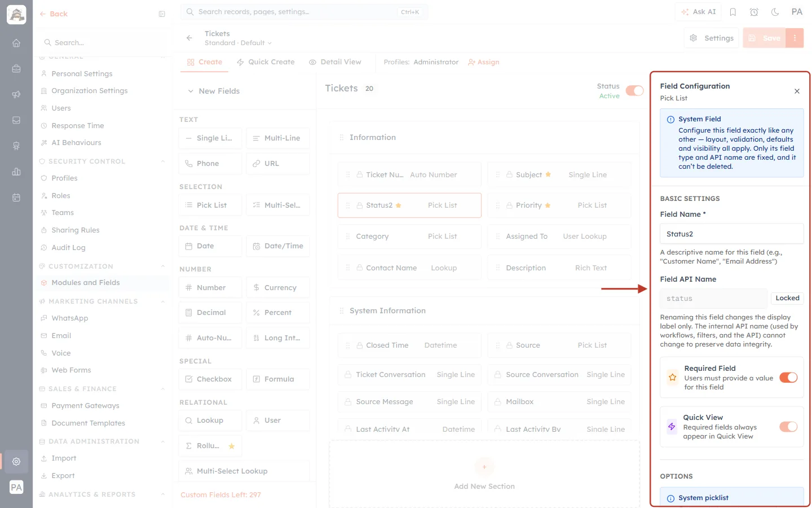Screen dimensions: 812x508
Task: Open Audit Log in sidebar
Action: [x=68, y=248]
